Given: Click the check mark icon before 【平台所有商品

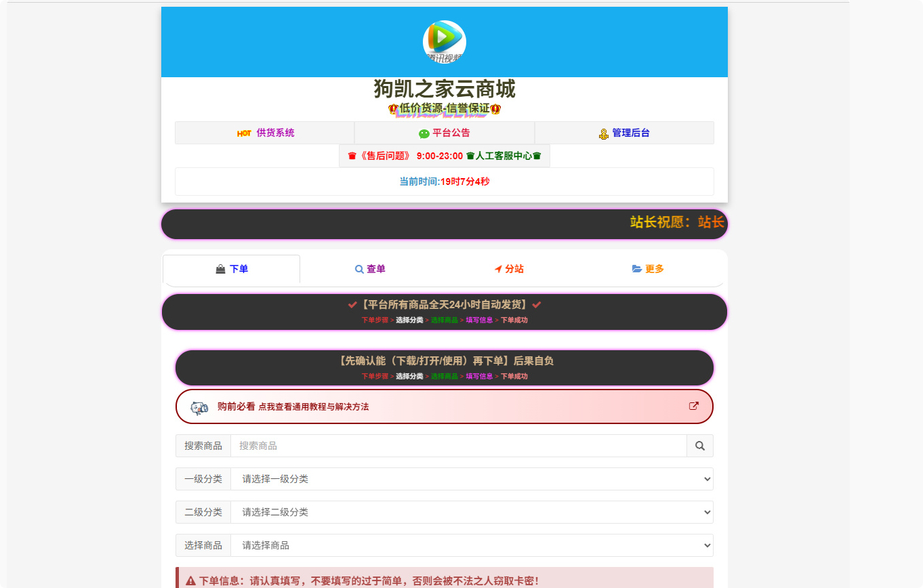Looking at the screenshot, I should (352, 305).
